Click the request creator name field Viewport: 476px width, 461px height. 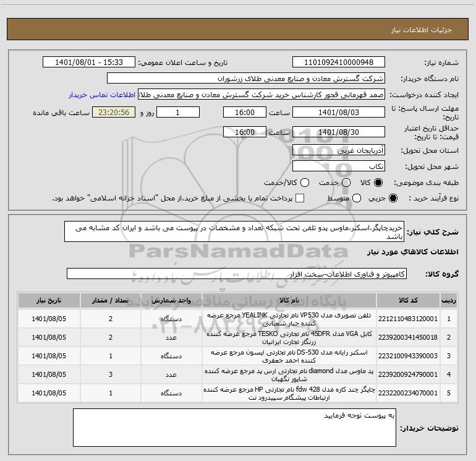(261, 95)
